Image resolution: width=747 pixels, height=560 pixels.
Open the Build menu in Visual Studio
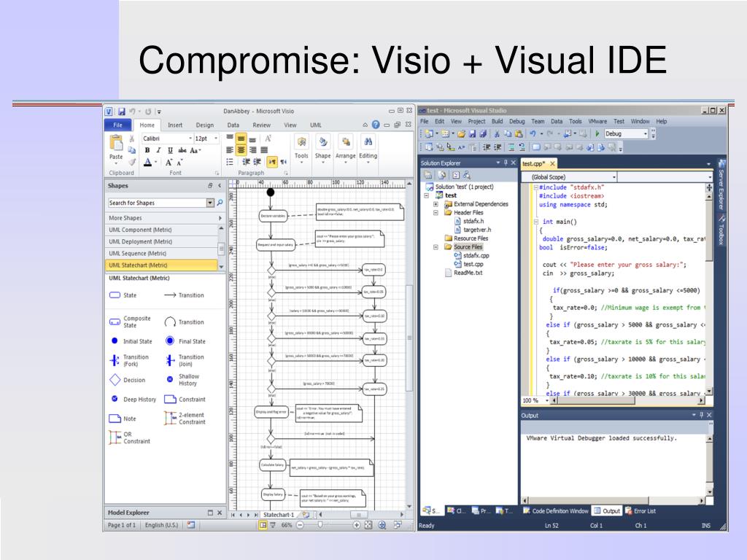click(x=497, y=122)
